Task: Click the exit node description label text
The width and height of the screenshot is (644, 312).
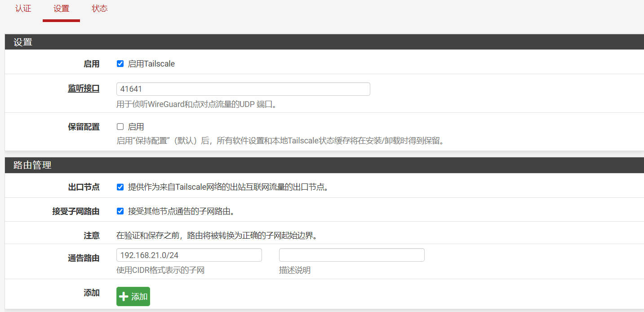Action: point(228,187)
